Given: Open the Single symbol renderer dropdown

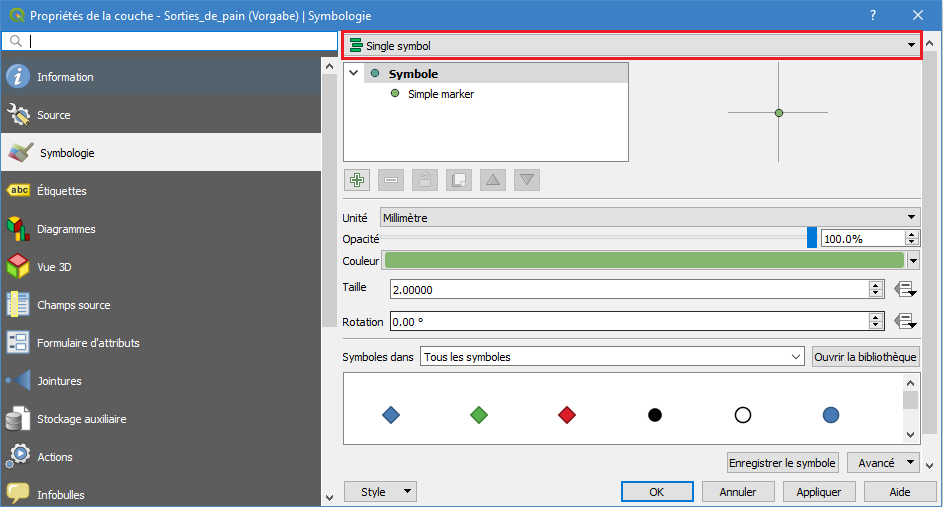Looking at the screenshot, I should click(x=631, y=46).
